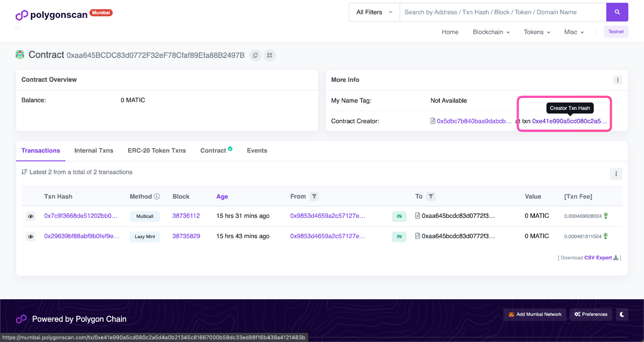The width and height of the screenshot is (644, 342).
Task: Expand the Tokens menu
Action: tap(537, 32)
